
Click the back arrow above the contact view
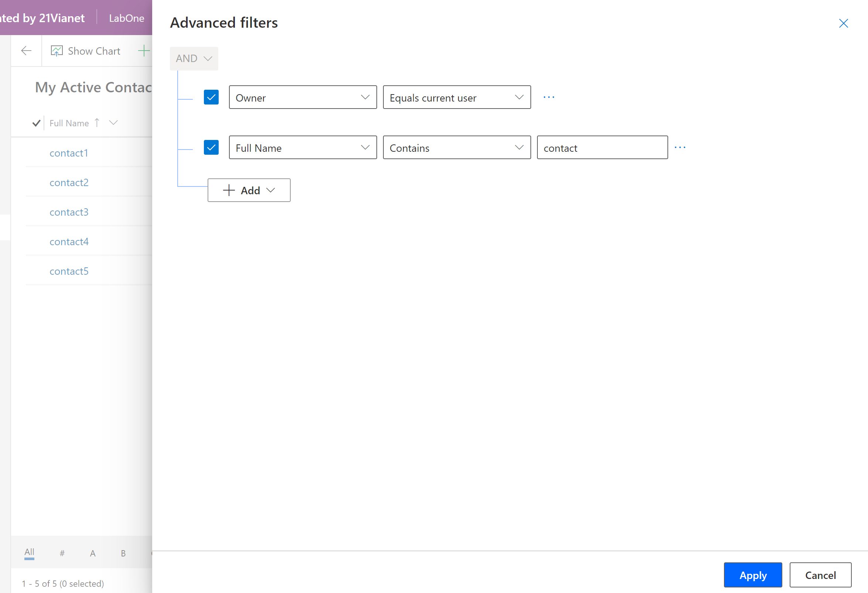tap(26, 50)
